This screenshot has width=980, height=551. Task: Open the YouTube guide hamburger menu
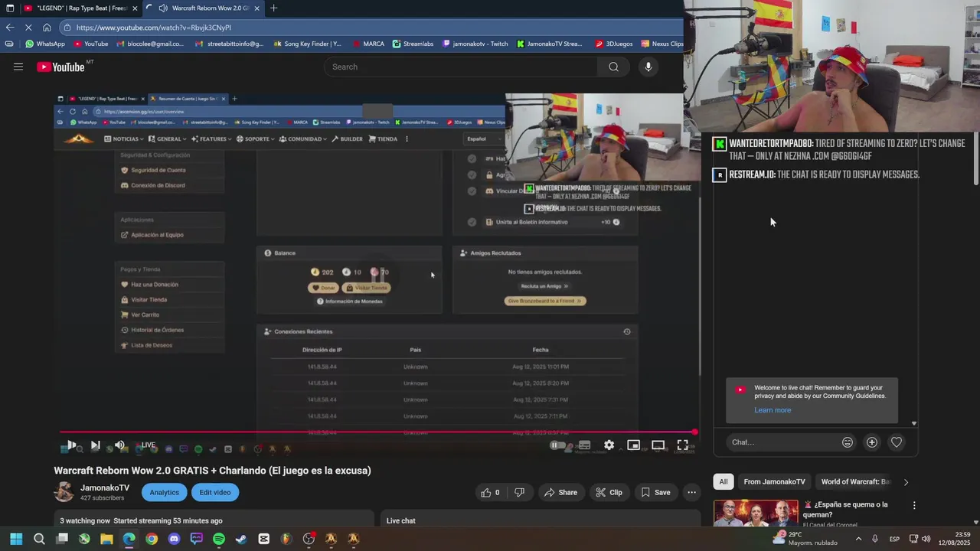[18, 67]
